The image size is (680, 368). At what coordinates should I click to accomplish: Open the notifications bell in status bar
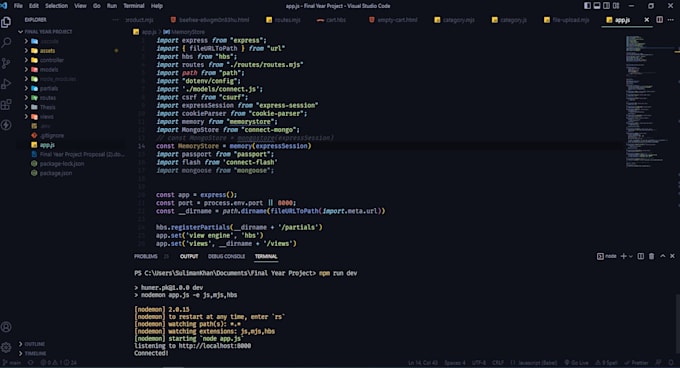671,363
